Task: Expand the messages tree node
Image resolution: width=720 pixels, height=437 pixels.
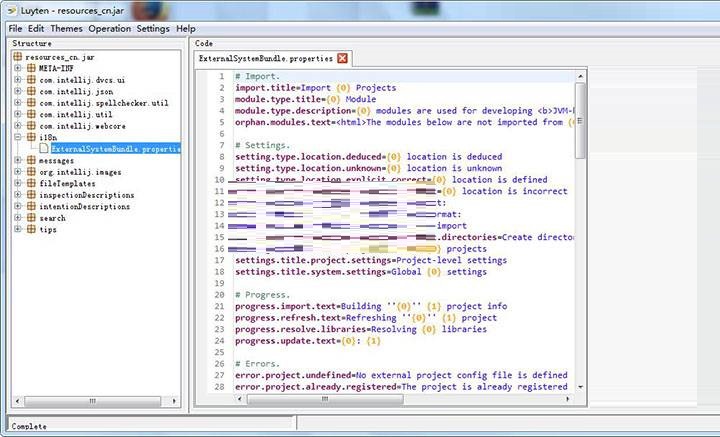Action: [17, 160]
